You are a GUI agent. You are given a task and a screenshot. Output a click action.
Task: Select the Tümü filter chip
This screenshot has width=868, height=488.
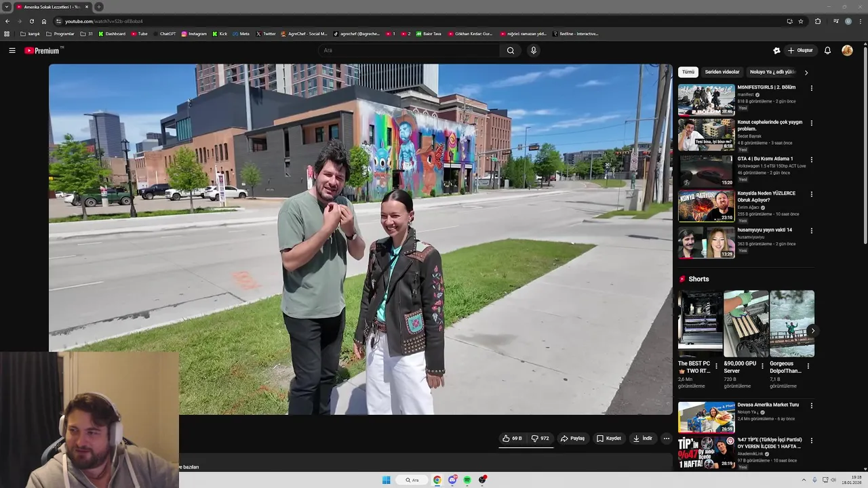pyautogui.click(x=688, y=72)
